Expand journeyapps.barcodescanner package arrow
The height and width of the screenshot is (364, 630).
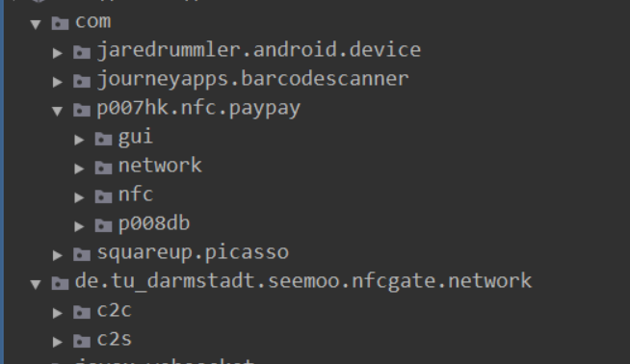(x=58, y=82)
